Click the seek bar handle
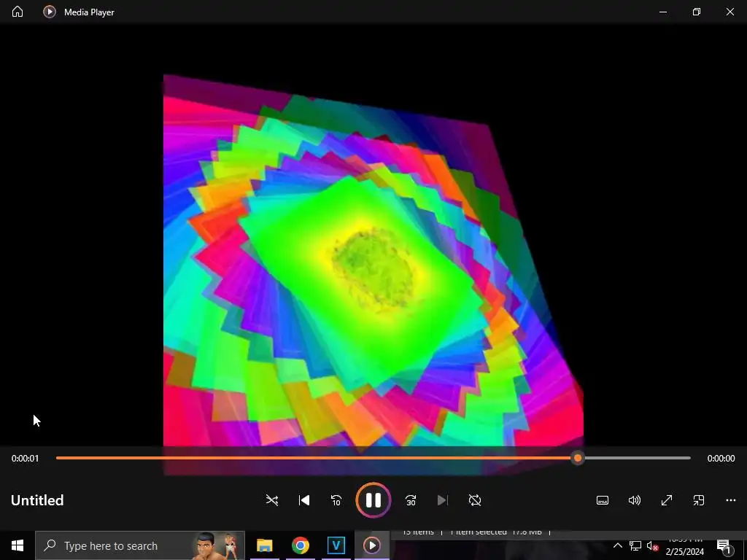747x560 pixels. (x=578, y=458)
